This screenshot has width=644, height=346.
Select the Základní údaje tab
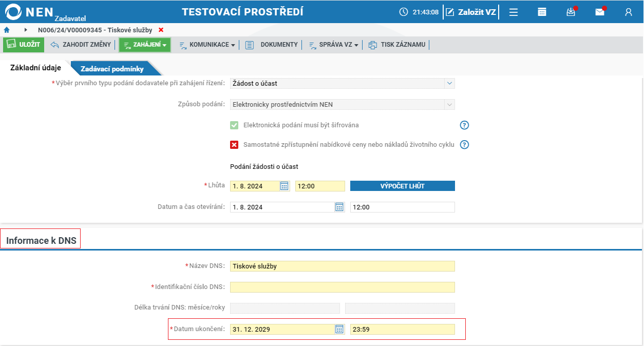pyautogui.click(x=35, y=68)
